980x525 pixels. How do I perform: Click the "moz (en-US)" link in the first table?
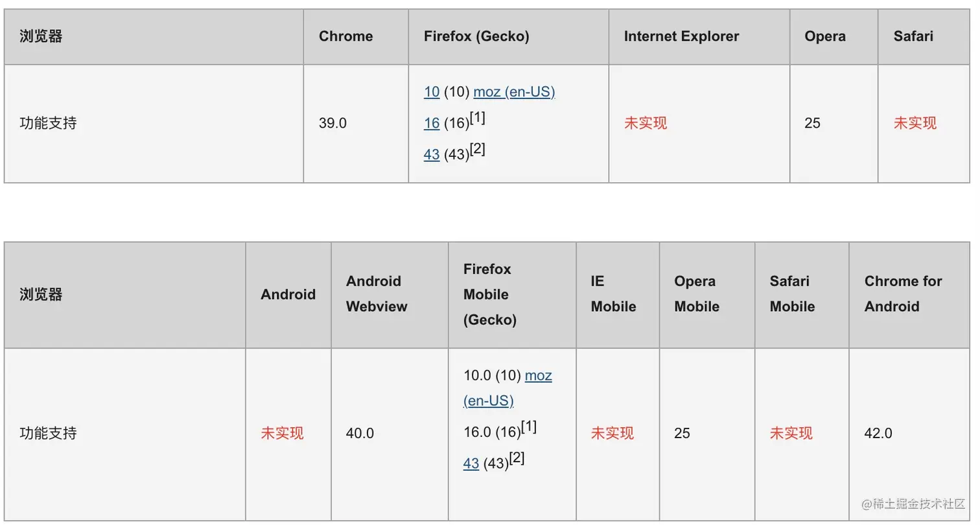(514, 92)
